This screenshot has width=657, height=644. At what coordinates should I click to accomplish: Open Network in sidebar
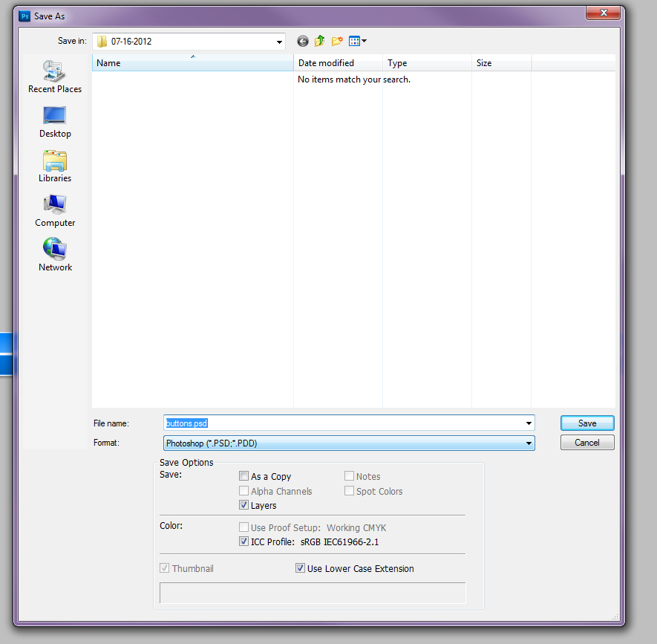(x=55, y=256)
